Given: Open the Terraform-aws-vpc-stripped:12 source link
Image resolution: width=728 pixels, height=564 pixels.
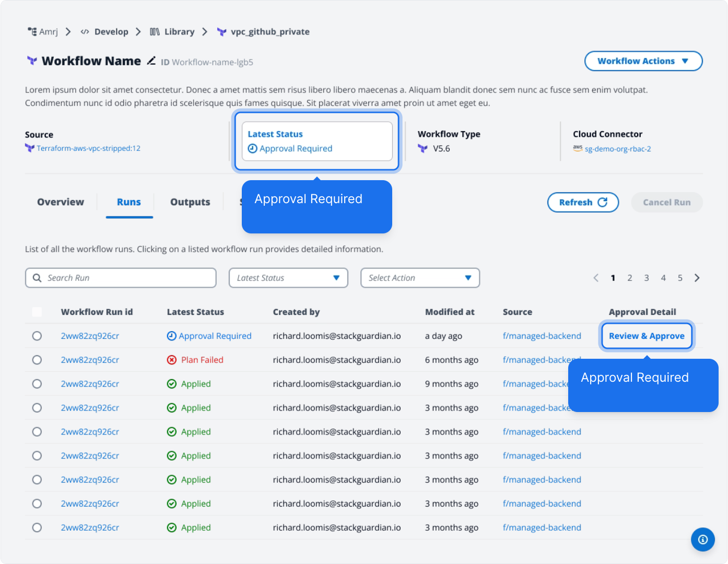Looking at the screenshot, I should [x=88, y=148].
